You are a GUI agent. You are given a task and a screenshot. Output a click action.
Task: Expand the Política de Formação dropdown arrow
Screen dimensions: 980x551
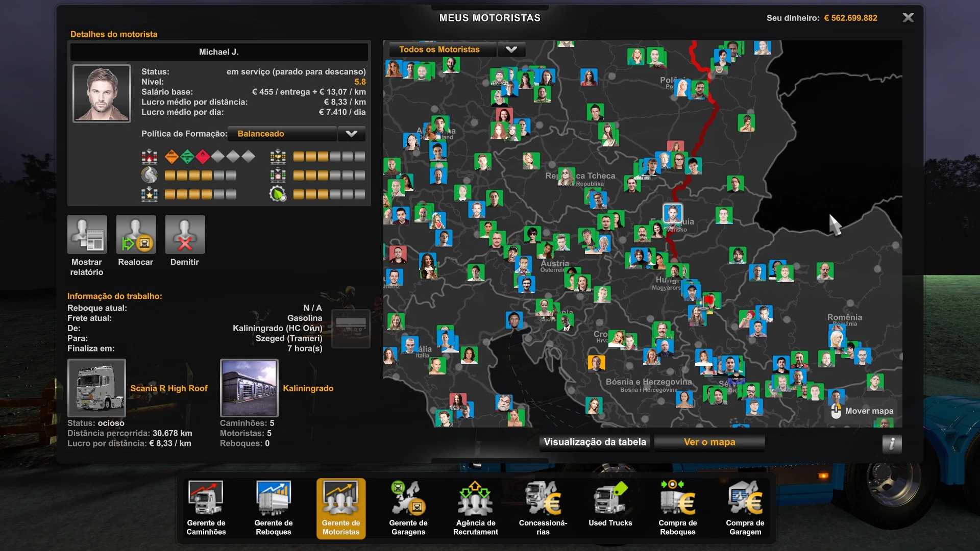click(x=351, y=134)
